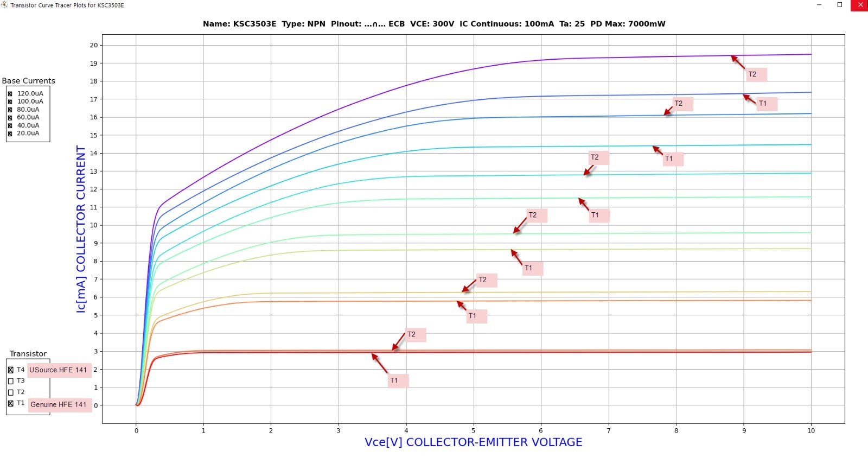Disable the 40.0uA base current curve
The width and height of the screenshot is (868, 457).
point(10,125)
